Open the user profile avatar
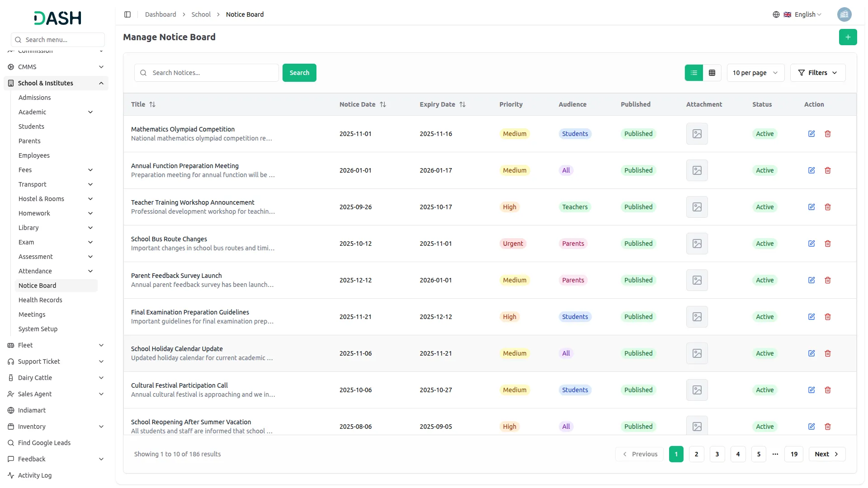868x488 pixels. click(844, 14)
